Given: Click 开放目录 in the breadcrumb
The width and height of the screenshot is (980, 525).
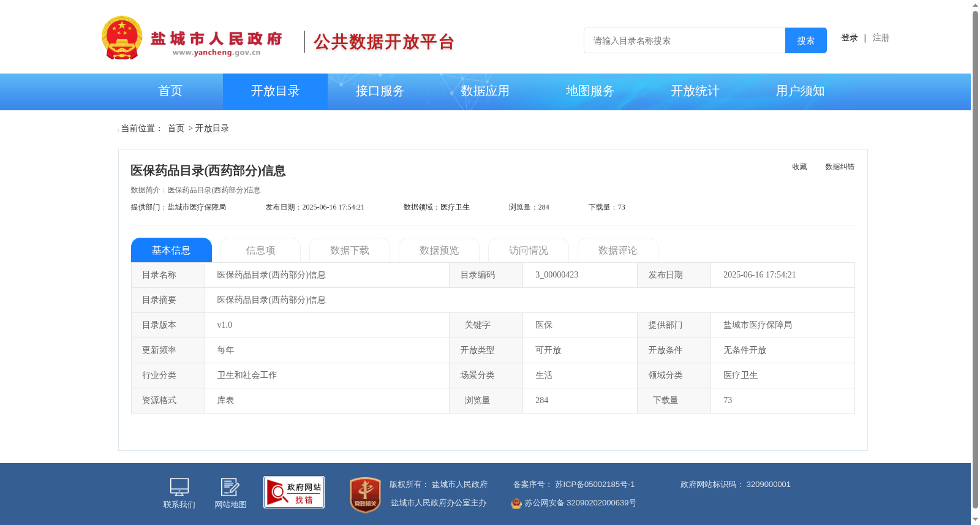Looking at the screenshot, I should 212,129.
